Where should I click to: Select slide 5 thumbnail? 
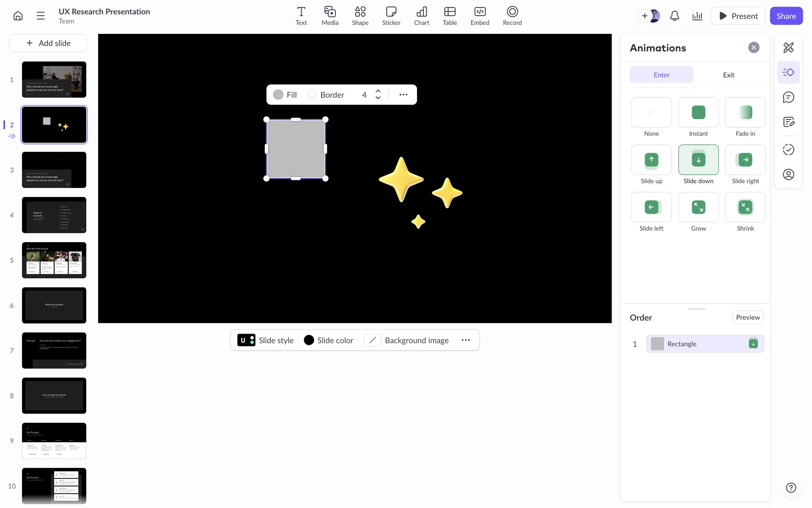coord(54,260)
